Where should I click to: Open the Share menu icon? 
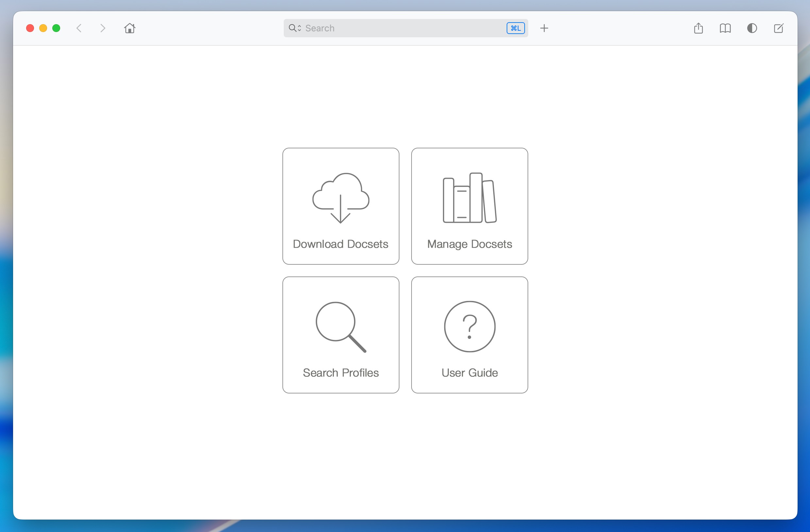[698, 28]
